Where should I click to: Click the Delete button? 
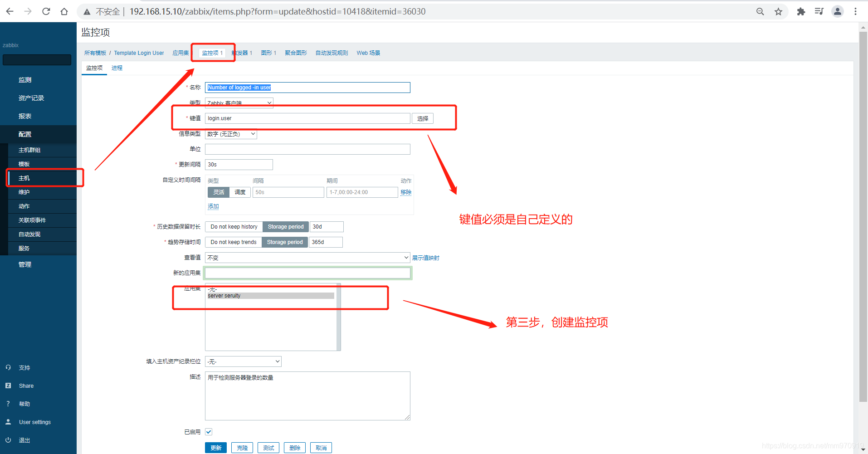[x=295, y=448]
